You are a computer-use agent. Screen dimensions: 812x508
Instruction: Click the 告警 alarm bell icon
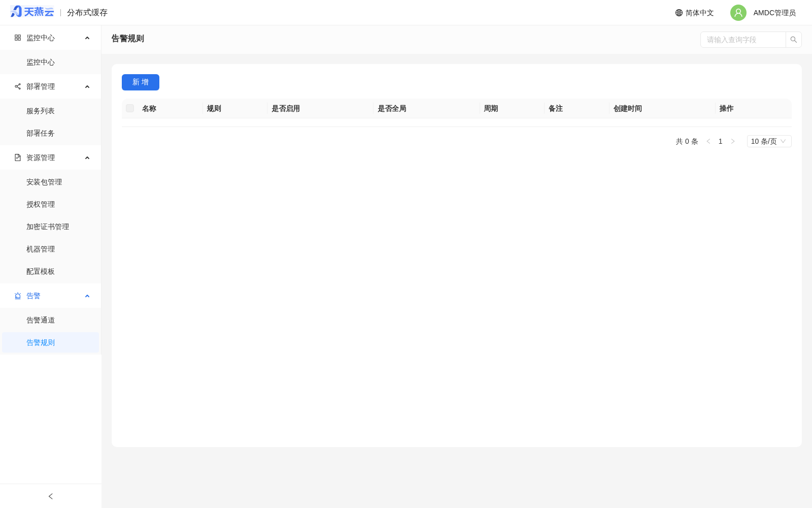(18, 296)
